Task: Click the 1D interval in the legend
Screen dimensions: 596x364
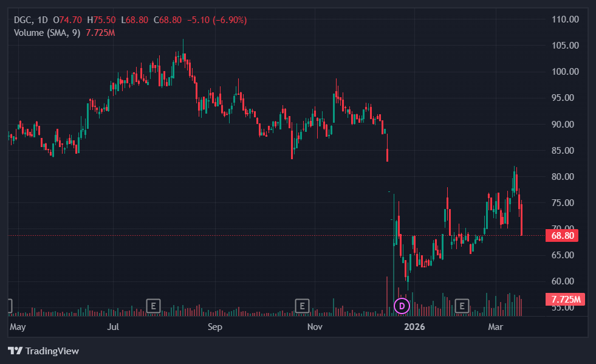Action: pos(42,20)
